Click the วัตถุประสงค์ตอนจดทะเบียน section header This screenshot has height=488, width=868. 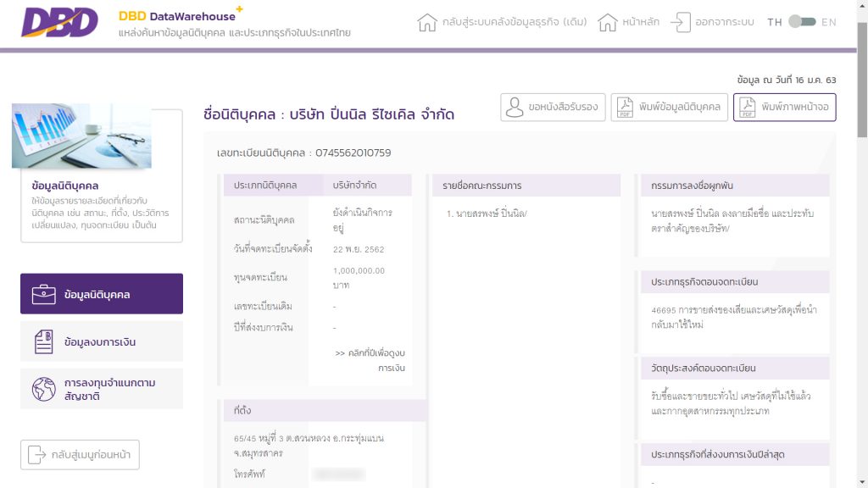[x=735, y=368]
